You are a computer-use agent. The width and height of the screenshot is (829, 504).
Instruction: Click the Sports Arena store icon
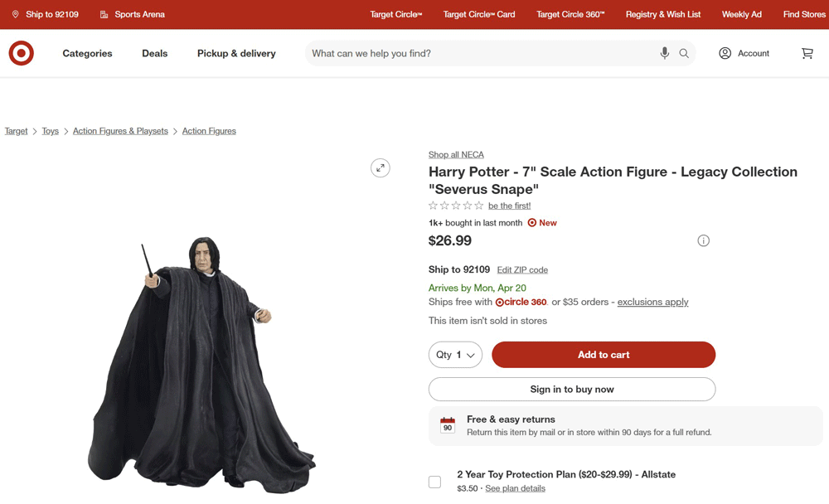103,14
